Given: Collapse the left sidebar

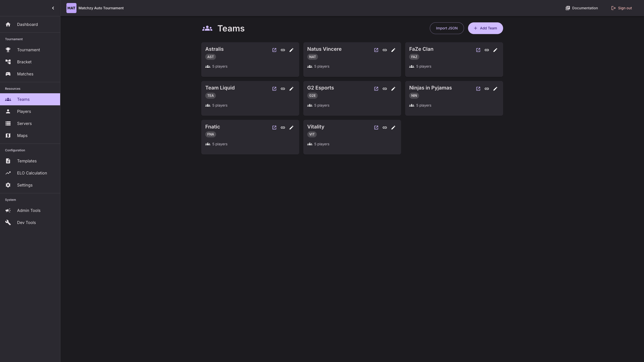Looking at the screenshot, I should tap(53, 8).
